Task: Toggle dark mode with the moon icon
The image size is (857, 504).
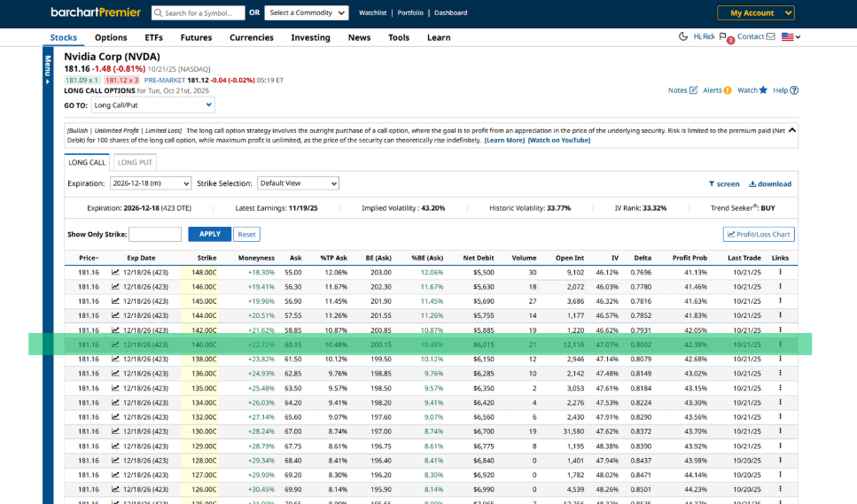Action: point(683,36)
